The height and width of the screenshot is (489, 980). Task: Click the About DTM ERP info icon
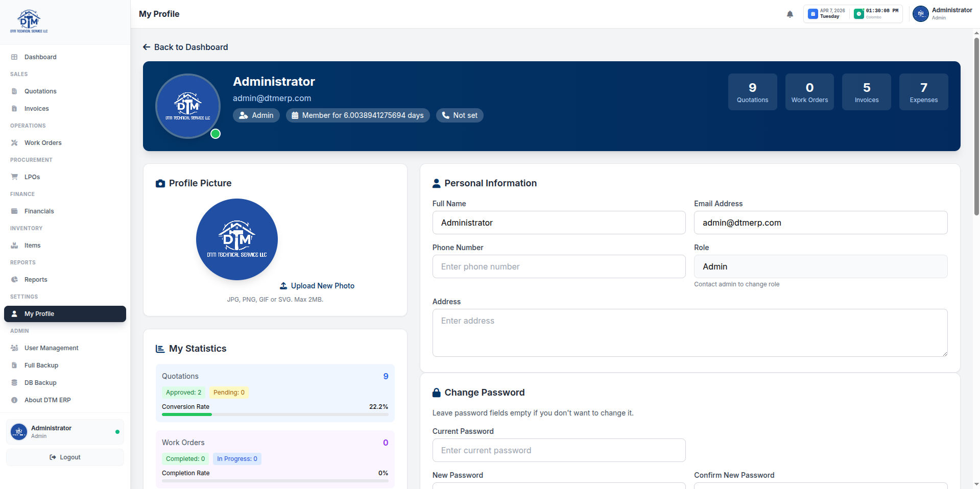(x=14, y=400)
